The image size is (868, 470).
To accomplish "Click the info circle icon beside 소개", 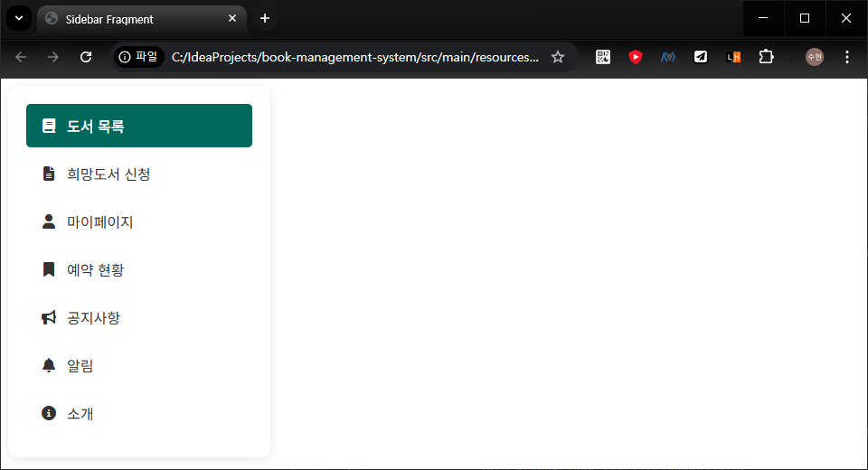I will tap(49, 413).
